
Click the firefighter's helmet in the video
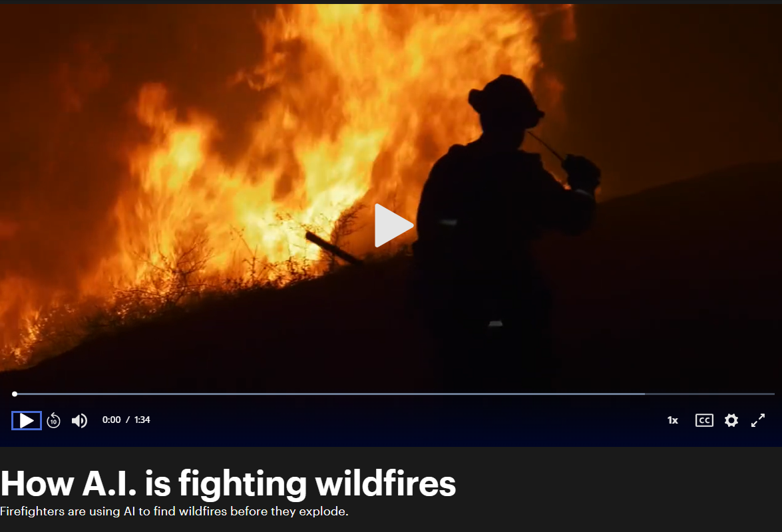pos(504,98)
